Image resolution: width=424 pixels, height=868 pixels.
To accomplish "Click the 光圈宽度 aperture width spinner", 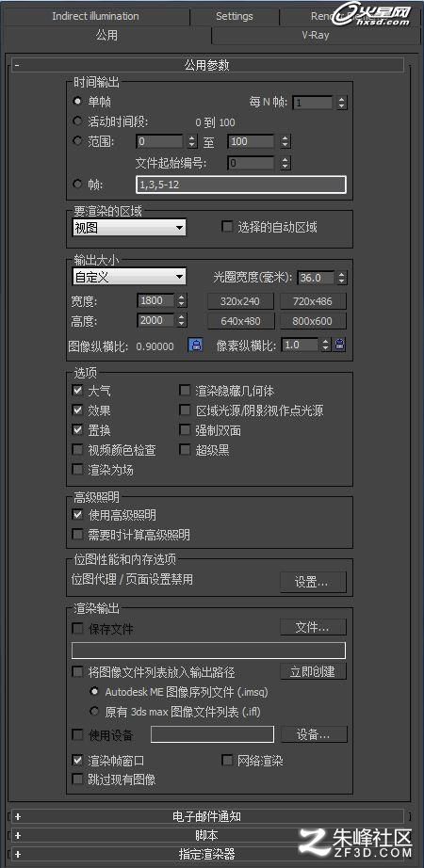I will point(343,278).
